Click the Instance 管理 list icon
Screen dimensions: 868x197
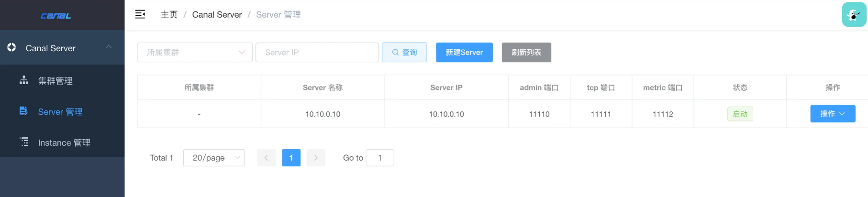tap(24, 142)
